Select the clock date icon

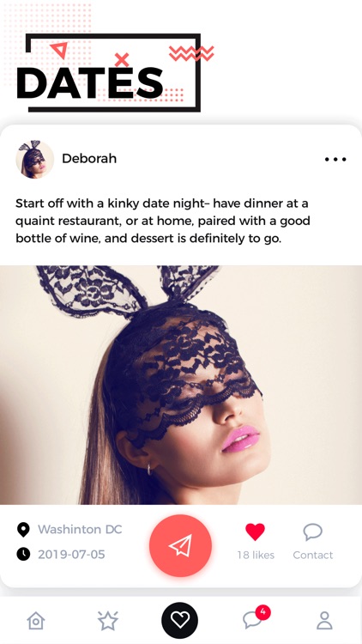tap(23, 554)
